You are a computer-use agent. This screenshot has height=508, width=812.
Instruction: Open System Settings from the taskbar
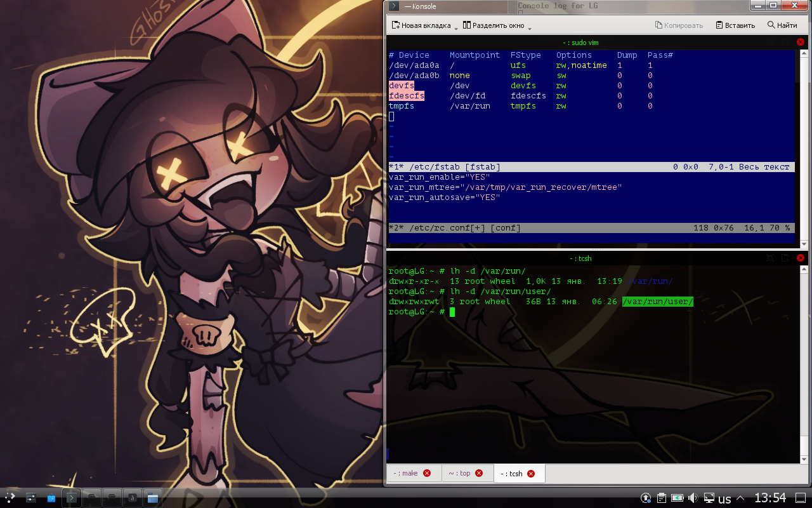[x=30, y=498]
